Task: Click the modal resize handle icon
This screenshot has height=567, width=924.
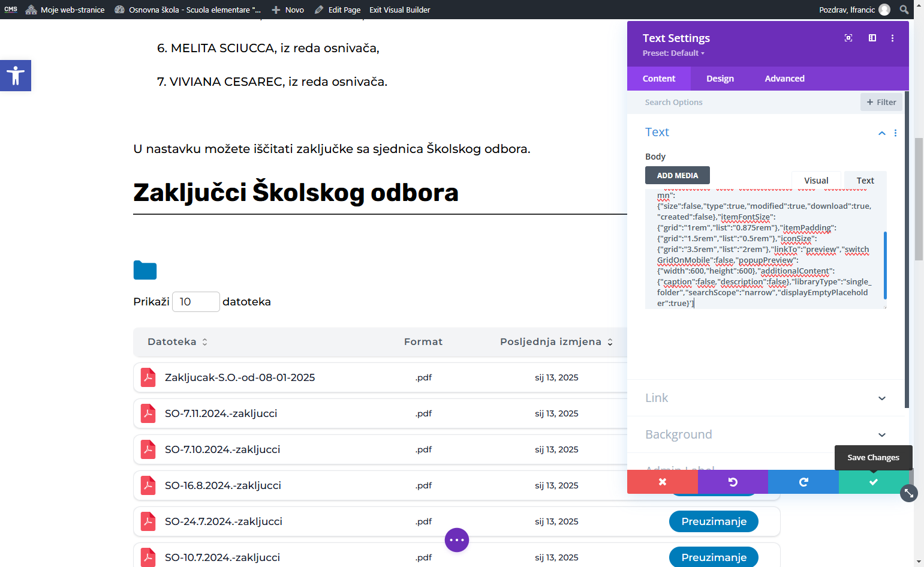Action: pos(909,493)
